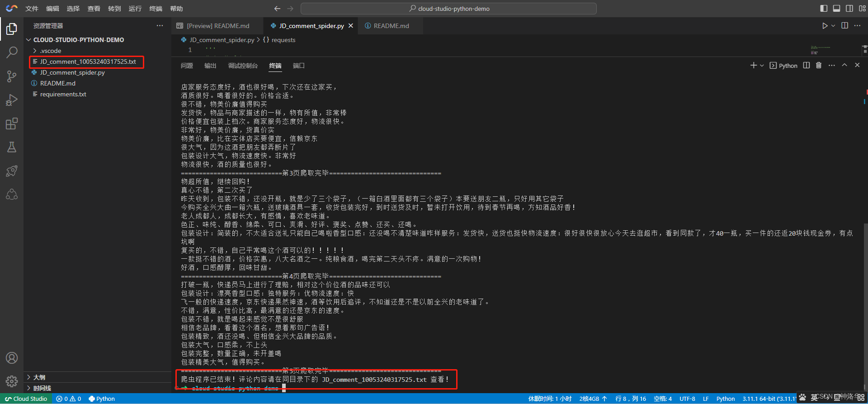Click cloud-studio-python-demo command center search

coord(448,9)
